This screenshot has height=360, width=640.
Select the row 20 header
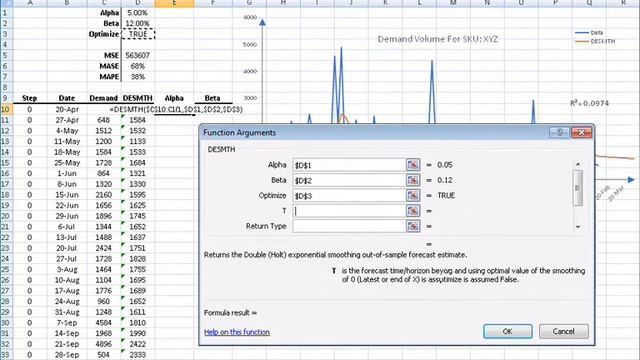pos(6,216)
